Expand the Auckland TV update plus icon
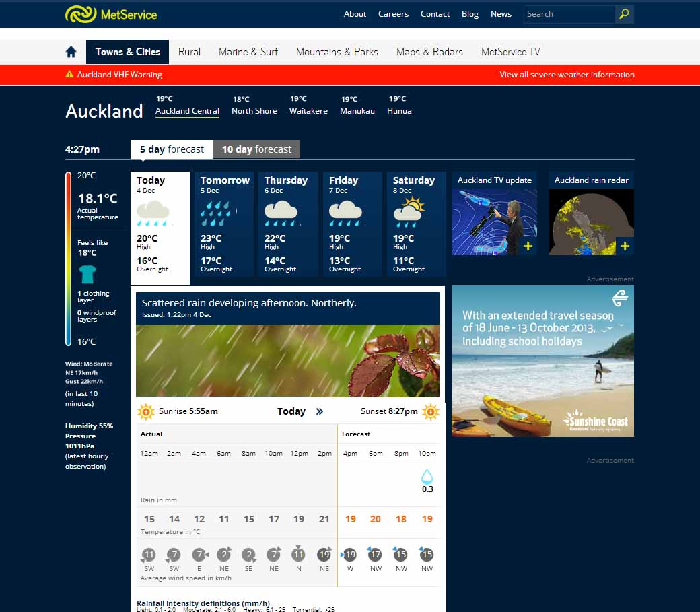The width and height of the screenshot is (700, 612). click(528, 246)
